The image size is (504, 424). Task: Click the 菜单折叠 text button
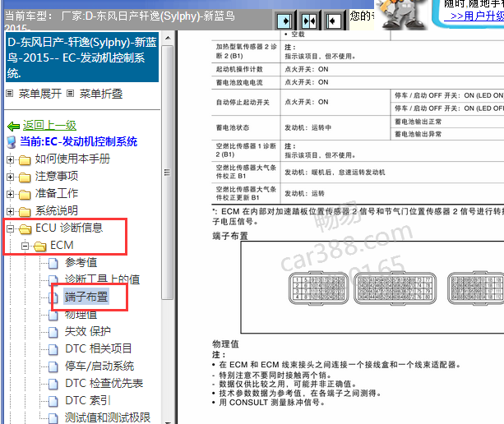[x=101, y=94]
